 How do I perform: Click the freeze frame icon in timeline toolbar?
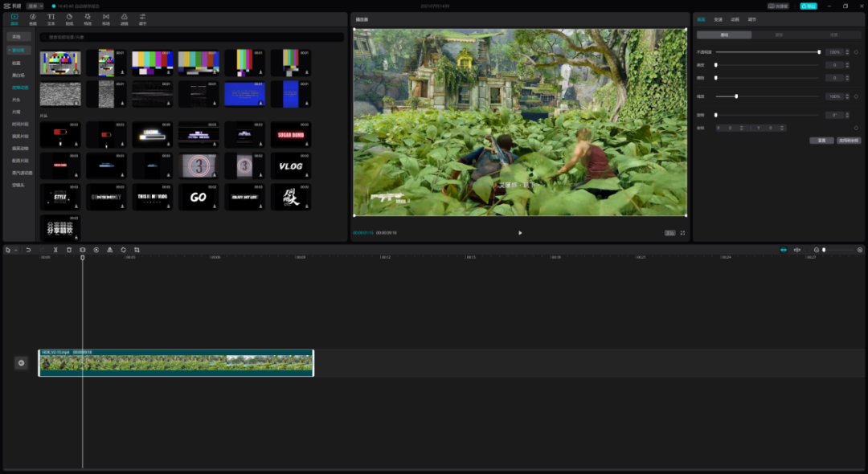(x=83, y=250)
